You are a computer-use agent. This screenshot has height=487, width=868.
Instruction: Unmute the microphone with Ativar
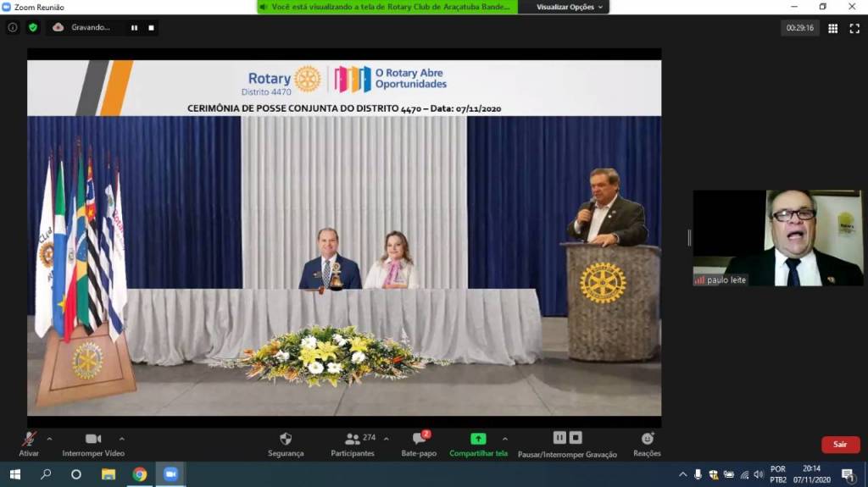pyautogui.click(x=29, y=439)
